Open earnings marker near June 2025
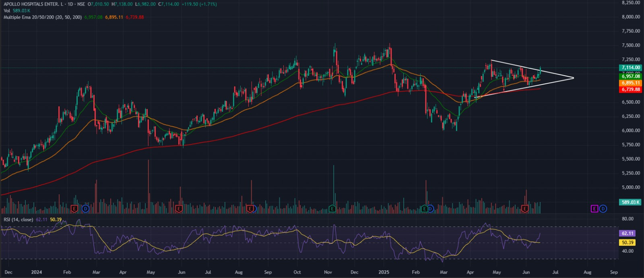 525,208
